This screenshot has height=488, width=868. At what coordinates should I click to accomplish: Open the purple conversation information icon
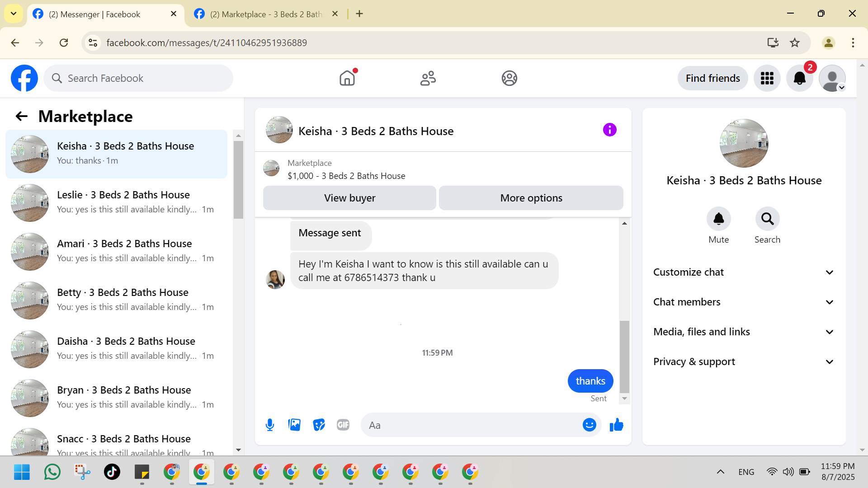point(609,130)
